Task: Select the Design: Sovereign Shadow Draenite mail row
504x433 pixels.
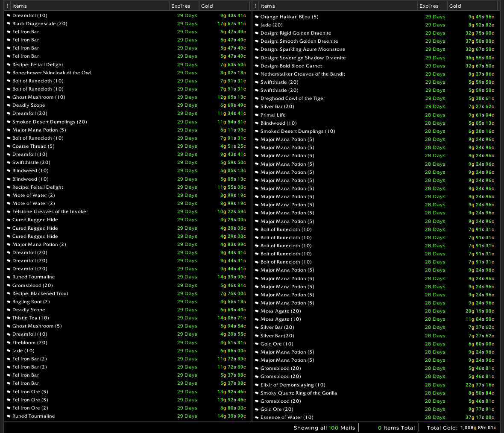Action: coord(376,58)
